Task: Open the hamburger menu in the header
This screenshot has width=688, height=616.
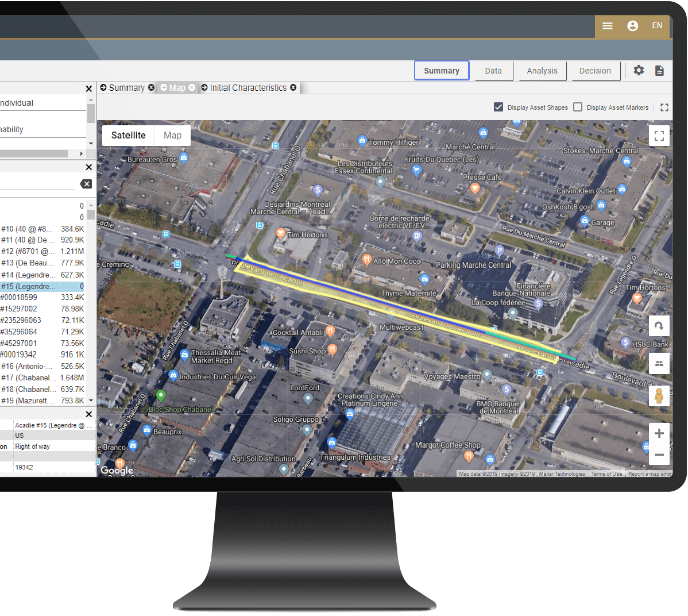Action: (x=607, y=26)
